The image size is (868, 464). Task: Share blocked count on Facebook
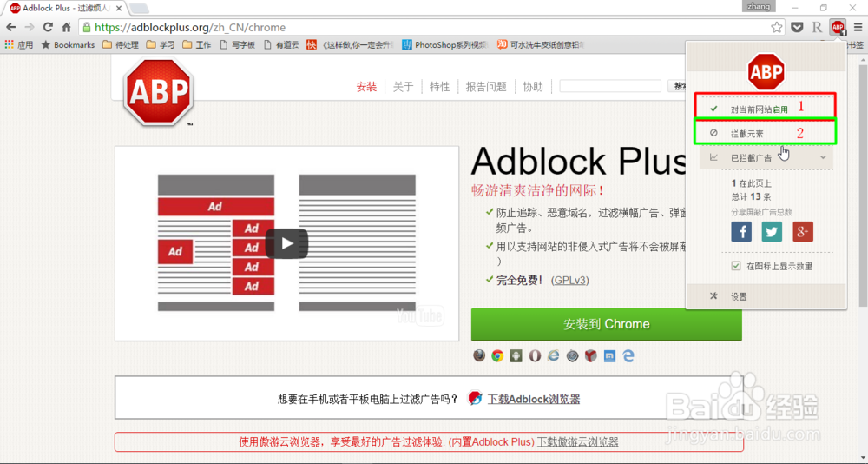tap(741, 231)
